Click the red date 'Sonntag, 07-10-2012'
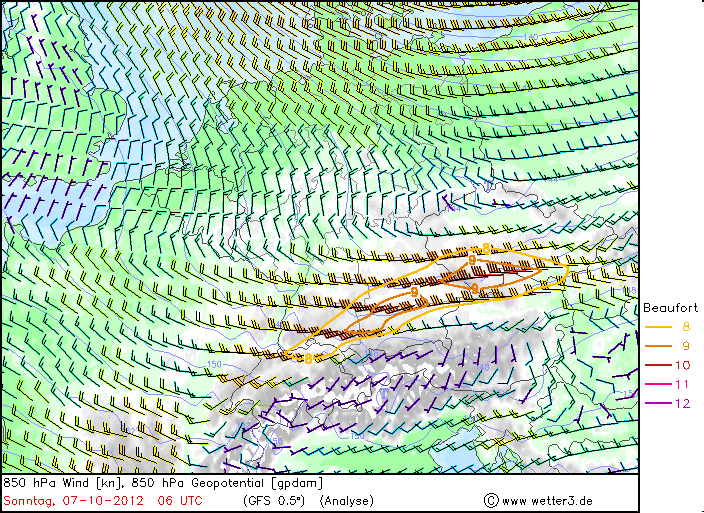704x513 pixels. [x=74, y=501]
